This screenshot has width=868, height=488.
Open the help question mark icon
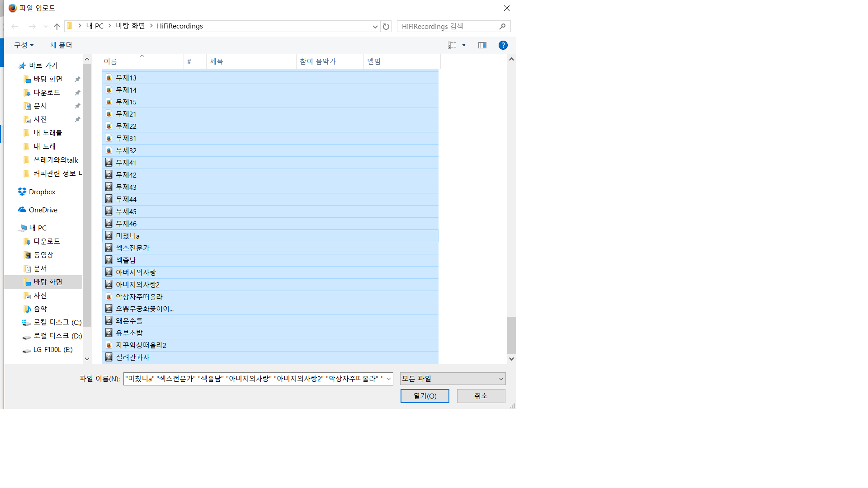tap(503, 45)
